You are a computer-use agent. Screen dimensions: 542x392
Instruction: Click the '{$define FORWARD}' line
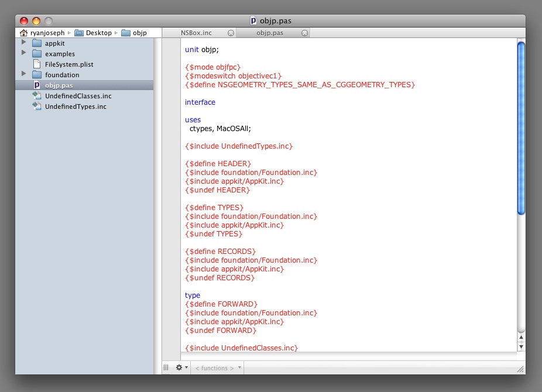(x=221, y=304)
